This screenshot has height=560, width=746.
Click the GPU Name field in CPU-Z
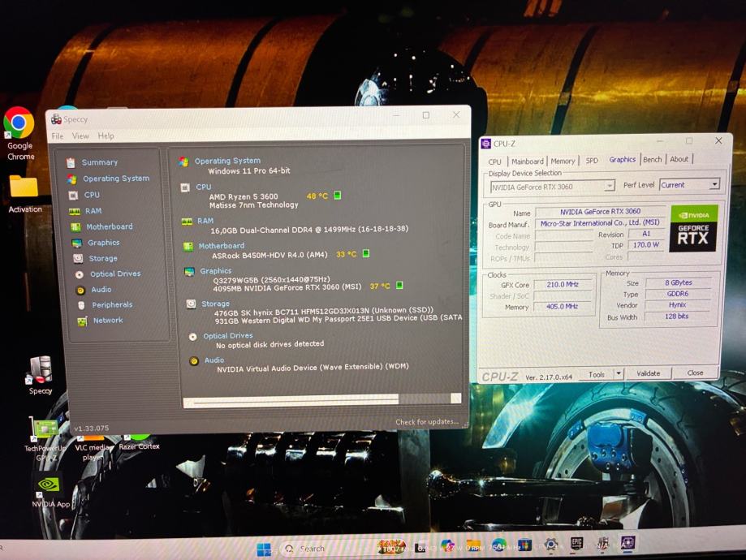point(600,211)
